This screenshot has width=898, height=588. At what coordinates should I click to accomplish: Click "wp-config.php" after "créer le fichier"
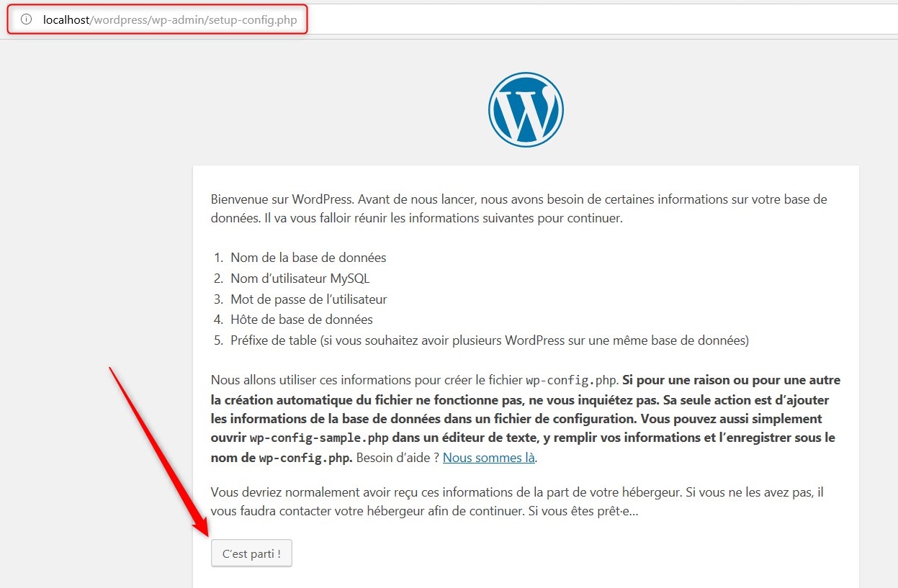572,381
